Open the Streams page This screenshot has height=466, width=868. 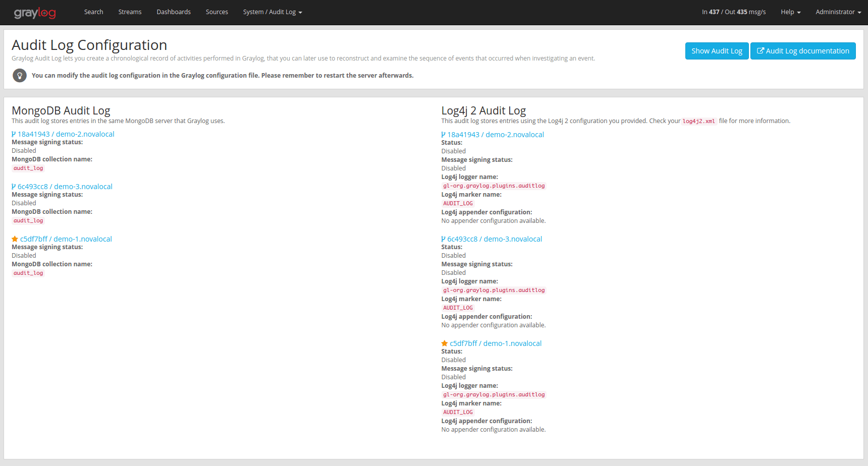click(130, 12)
